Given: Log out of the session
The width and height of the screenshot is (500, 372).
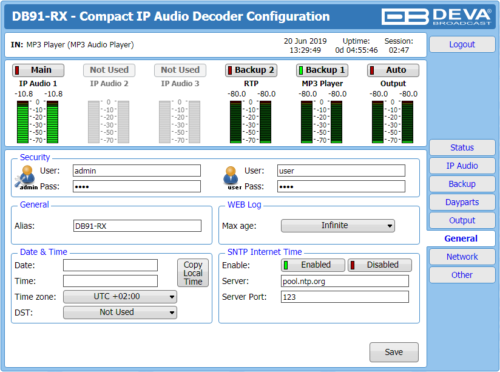Looking at the screenshot, I should [x=462, y=44].
